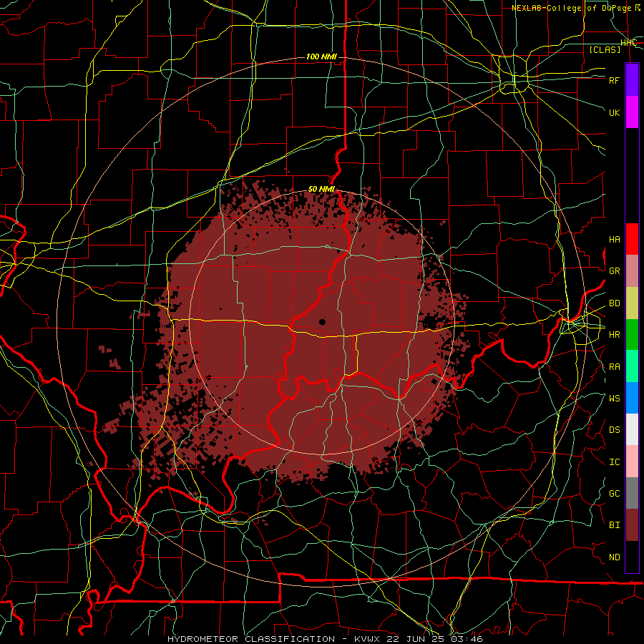Select the GR pink legend swatch
Viewport: 644px width, 644px height.
coord(632,271)
